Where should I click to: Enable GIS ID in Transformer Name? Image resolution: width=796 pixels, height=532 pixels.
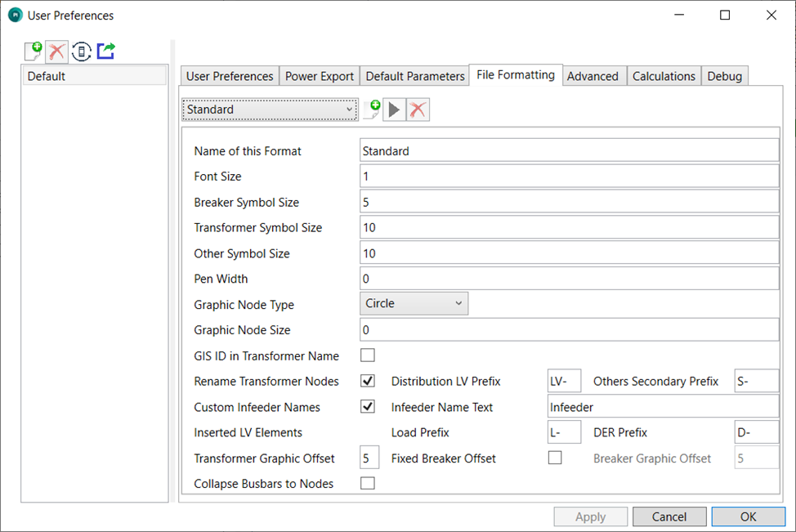coord(368,355)
